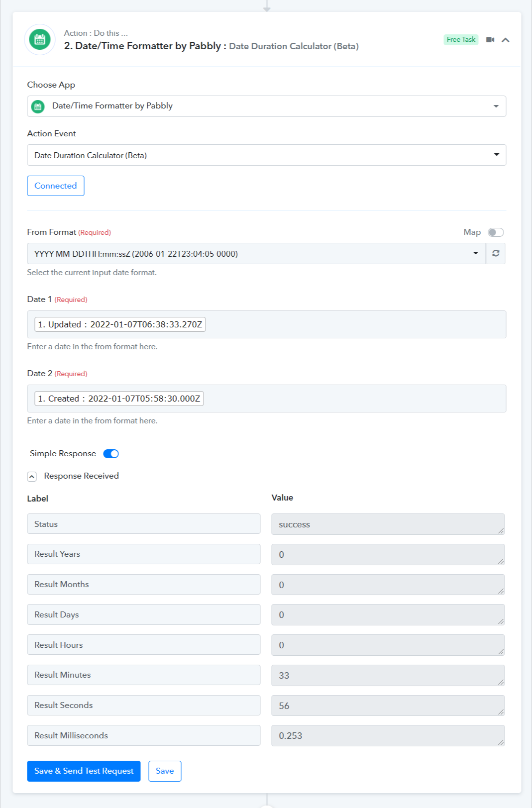
Task: Click the Free Task badge
Action: tap(461, 39)
